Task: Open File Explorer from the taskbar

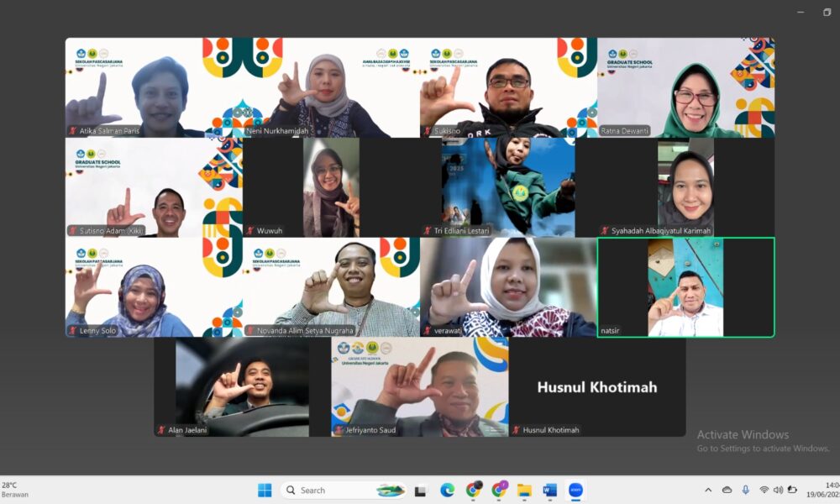Action: click(524, 490)
